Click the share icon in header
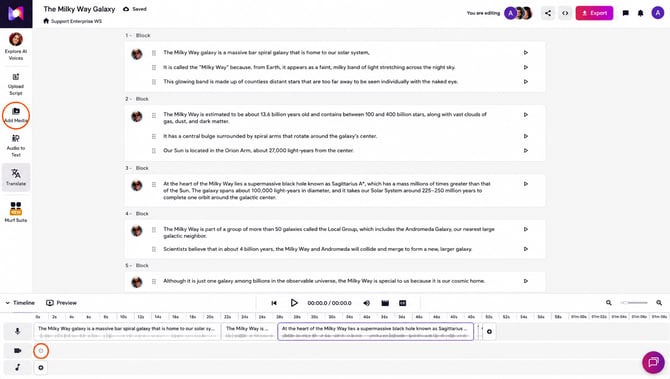670x379 pixels. click(x=548, y=13)
